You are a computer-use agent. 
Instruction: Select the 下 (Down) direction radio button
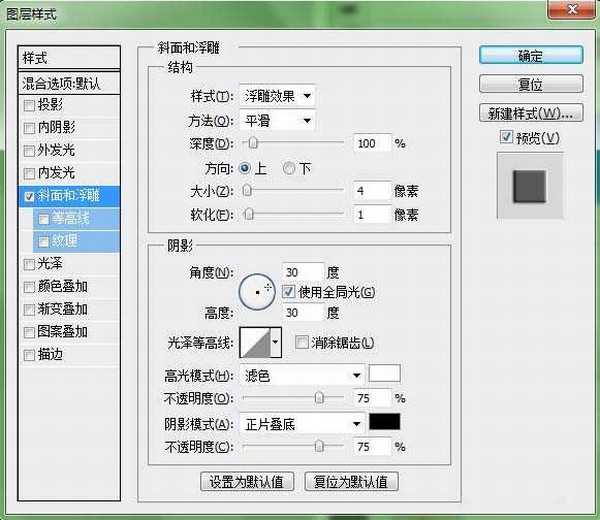[289, 168]
